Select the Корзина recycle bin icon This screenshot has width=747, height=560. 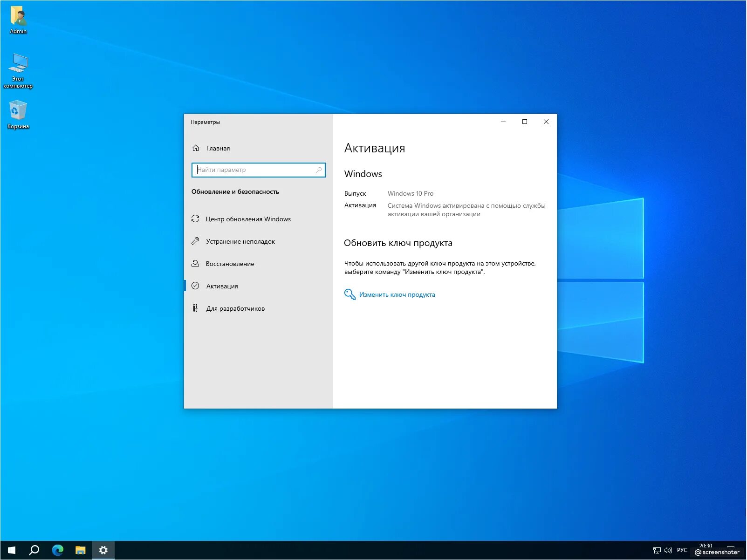tap(18, 115)
